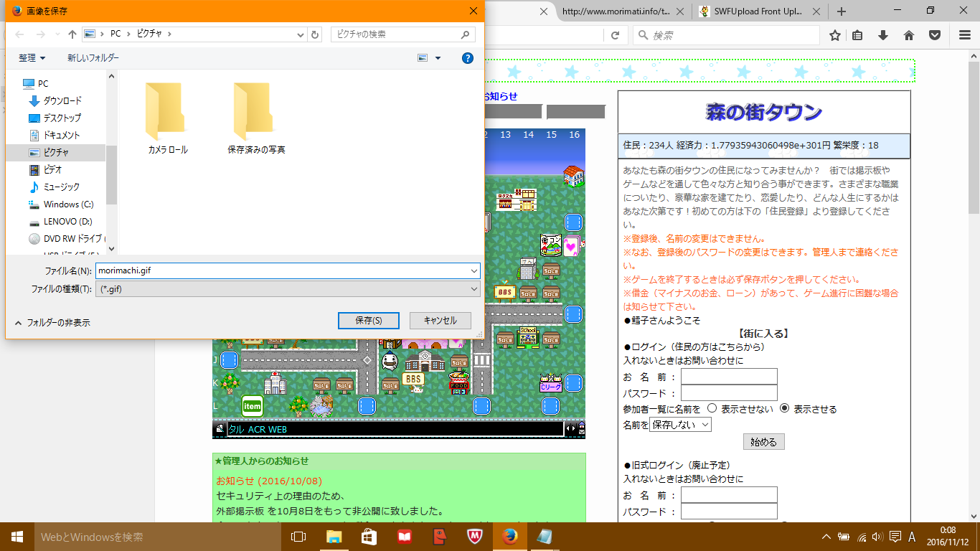Click the Firefox 検索 search box
This screenshot has width=980, height=551.
coord(727,35)
